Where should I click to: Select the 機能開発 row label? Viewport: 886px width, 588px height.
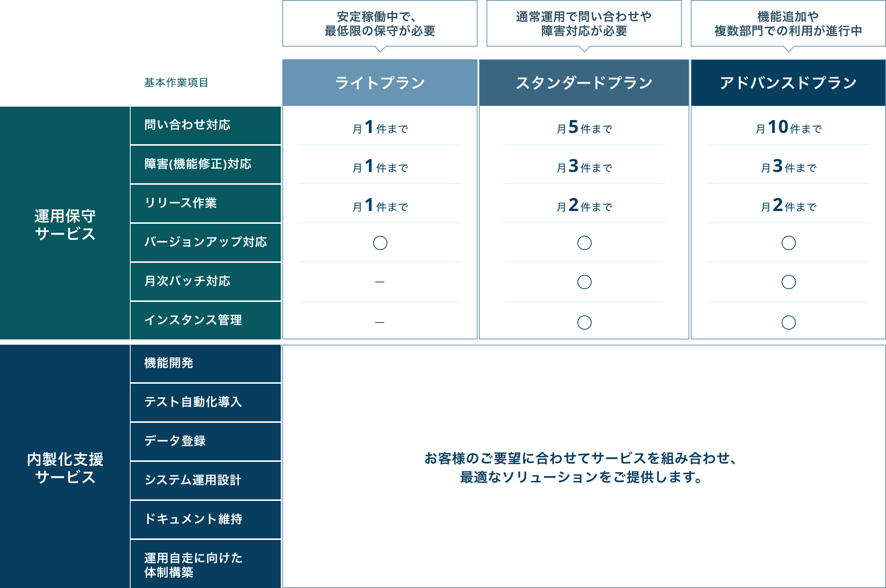206,363
